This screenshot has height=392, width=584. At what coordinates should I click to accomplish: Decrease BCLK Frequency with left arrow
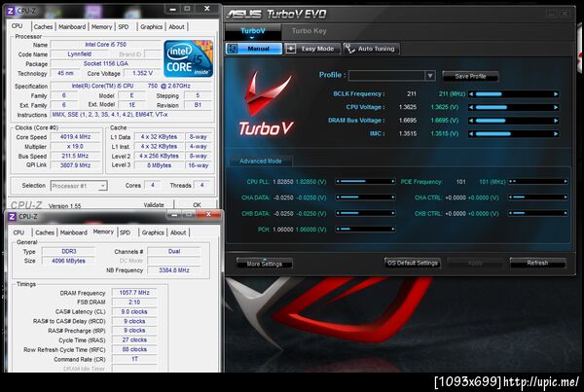[x=471, y=94]
